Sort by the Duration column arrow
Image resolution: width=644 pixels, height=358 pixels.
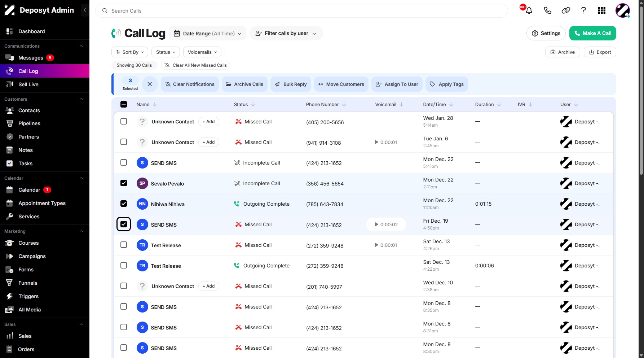click(499, 104)
